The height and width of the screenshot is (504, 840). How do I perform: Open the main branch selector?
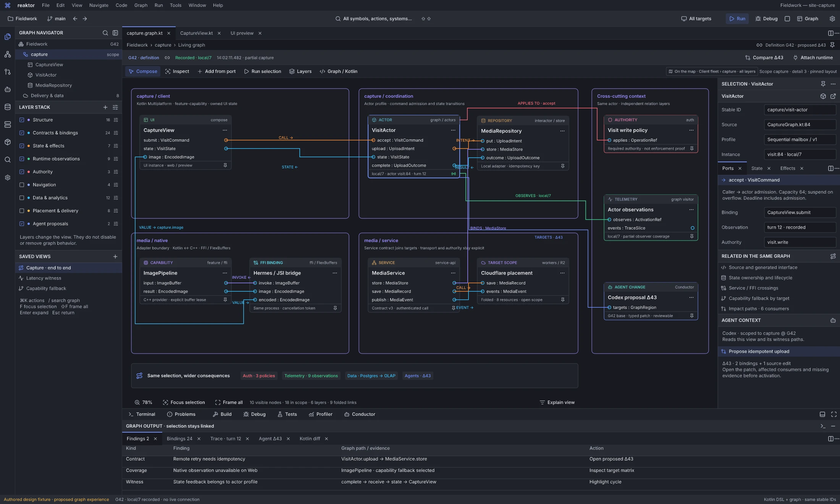(56, 19)
